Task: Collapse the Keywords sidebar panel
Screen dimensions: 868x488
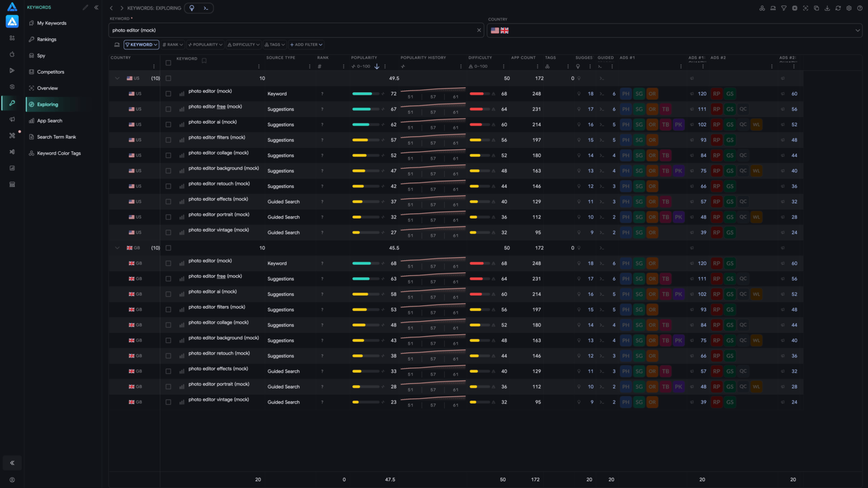Action: point(96,8)
